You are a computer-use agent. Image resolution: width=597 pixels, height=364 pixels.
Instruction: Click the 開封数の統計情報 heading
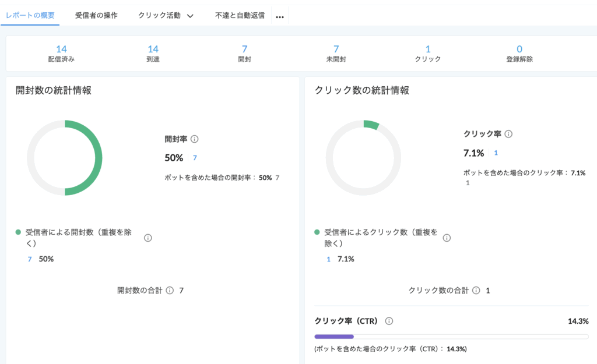(x=53, y=90)
